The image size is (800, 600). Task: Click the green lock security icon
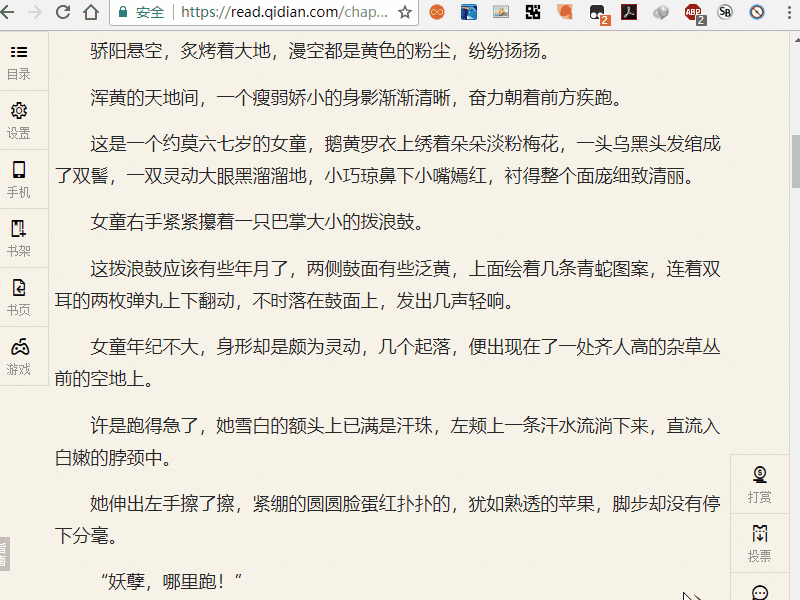[122, 12]
